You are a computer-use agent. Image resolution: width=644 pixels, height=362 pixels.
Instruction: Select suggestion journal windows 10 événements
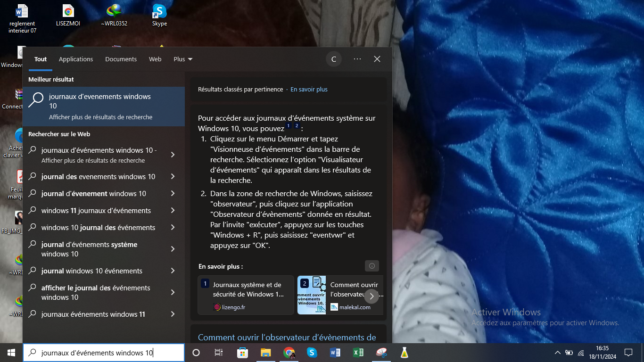(92, 271)
